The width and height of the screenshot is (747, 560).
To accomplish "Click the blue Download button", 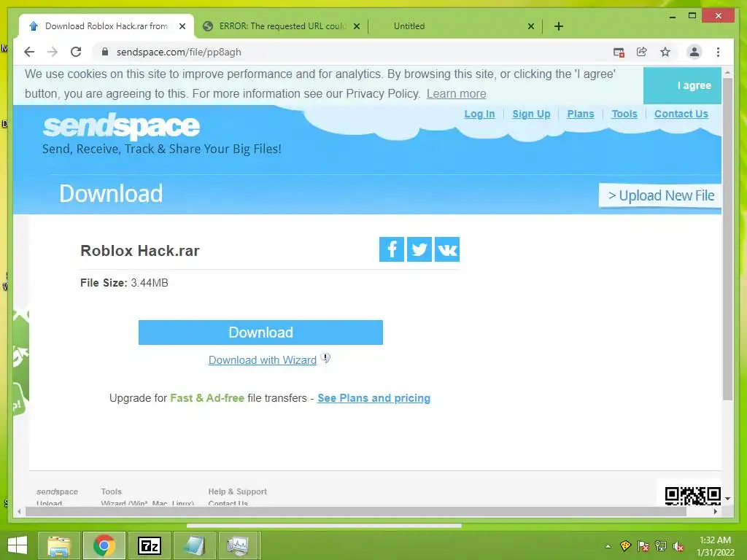I will 260,332.
